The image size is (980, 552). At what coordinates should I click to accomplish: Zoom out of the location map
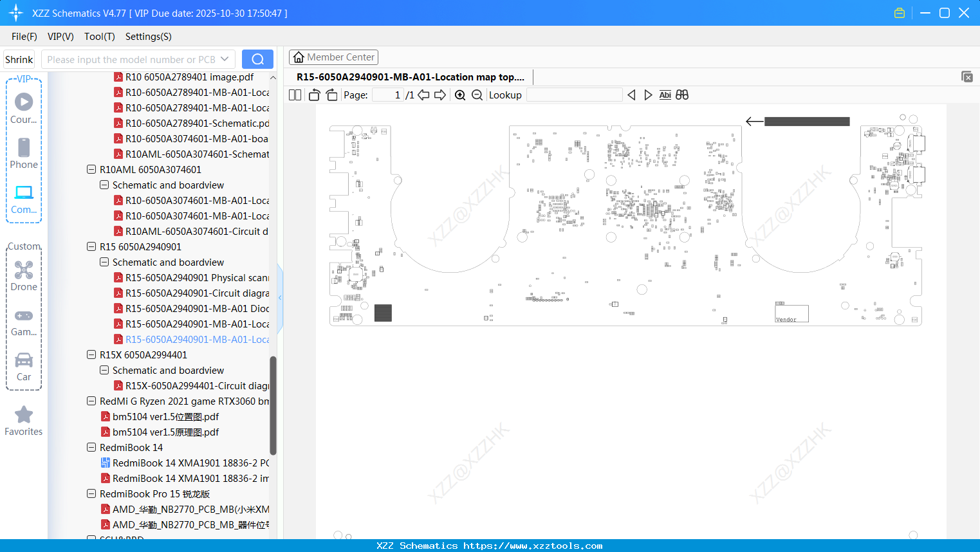coord(477,95)
